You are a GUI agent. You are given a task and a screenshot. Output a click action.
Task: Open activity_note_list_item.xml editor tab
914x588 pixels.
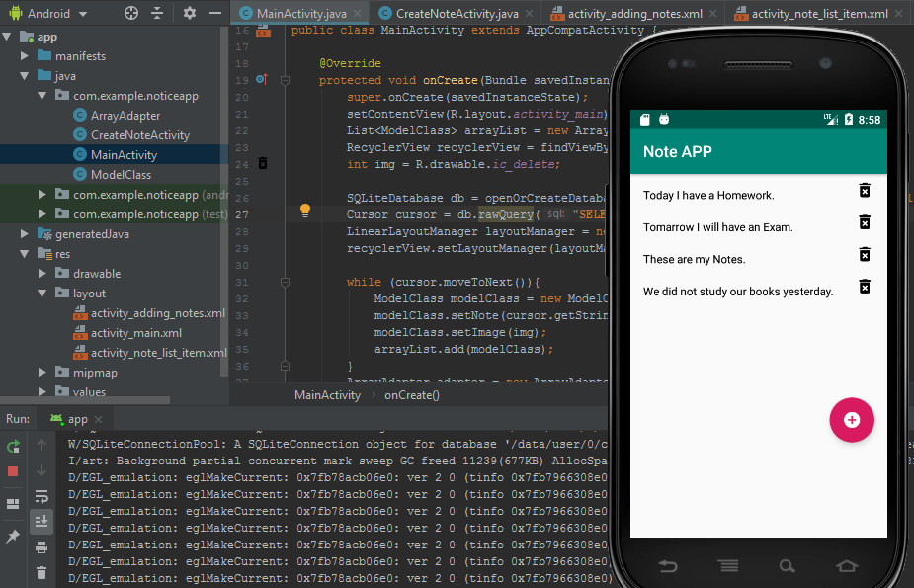819,14
